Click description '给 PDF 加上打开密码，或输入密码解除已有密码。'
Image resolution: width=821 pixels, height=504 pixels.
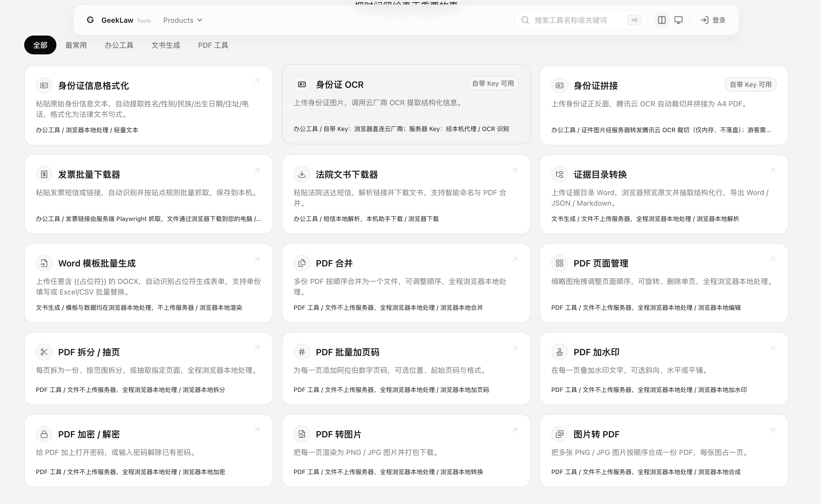(x=116, y=452)
